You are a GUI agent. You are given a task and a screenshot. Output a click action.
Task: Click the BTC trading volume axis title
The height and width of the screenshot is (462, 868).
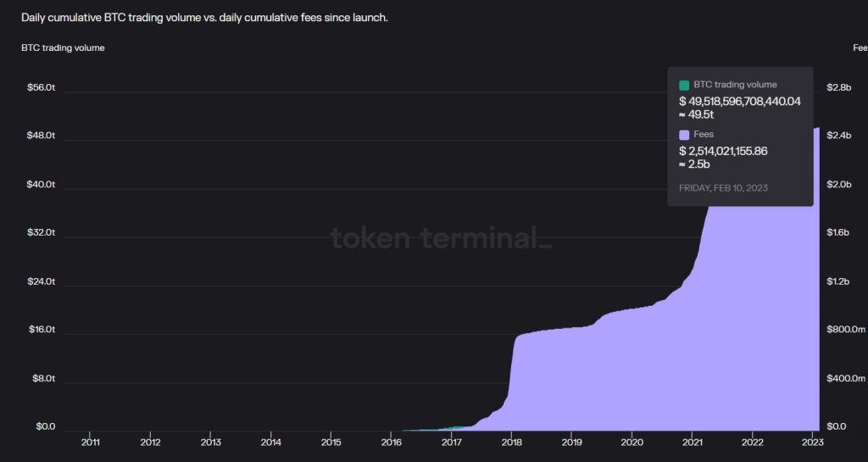[x=63, y=47]
